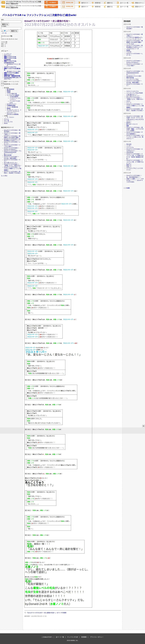
Task: Click 攻撃重視 TYPE cell in table
Action: (x=67, y=46)
